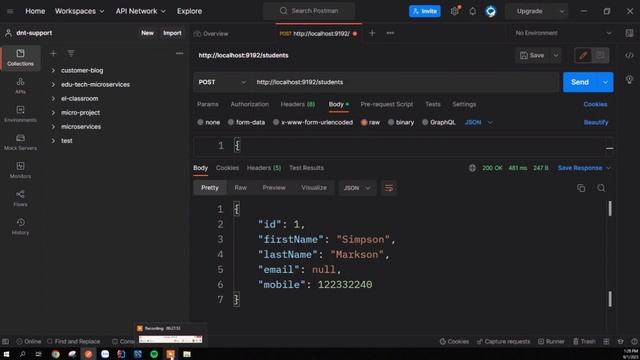Open the APIs sidebar panel

coord(20,86)
